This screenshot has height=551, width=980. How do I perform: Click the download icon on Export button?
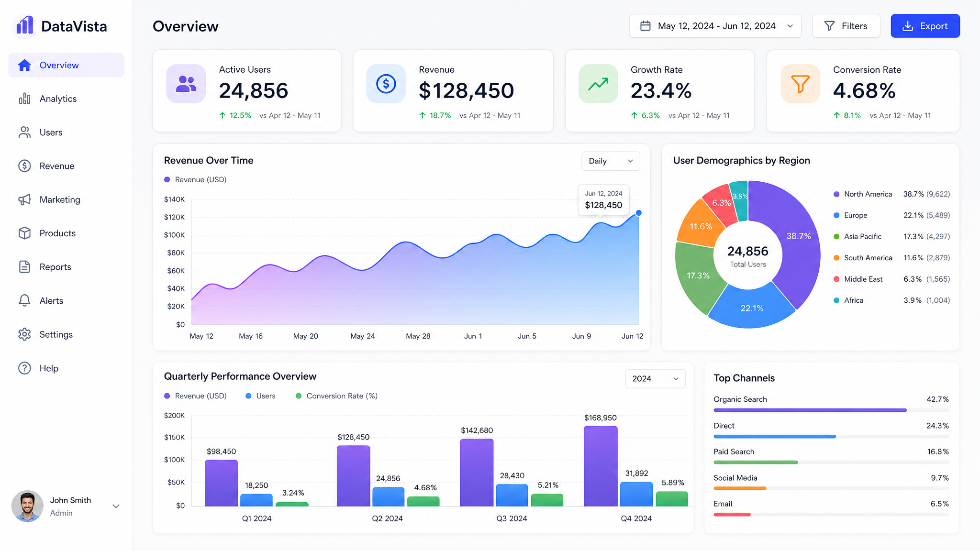(x=908, y=26)
